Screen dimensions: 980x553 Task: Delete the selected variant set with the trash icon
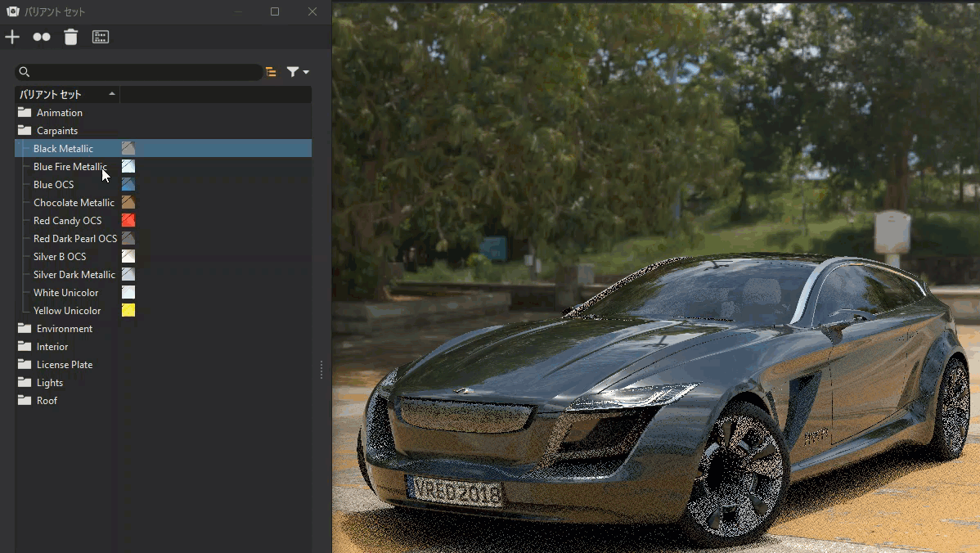70,37
